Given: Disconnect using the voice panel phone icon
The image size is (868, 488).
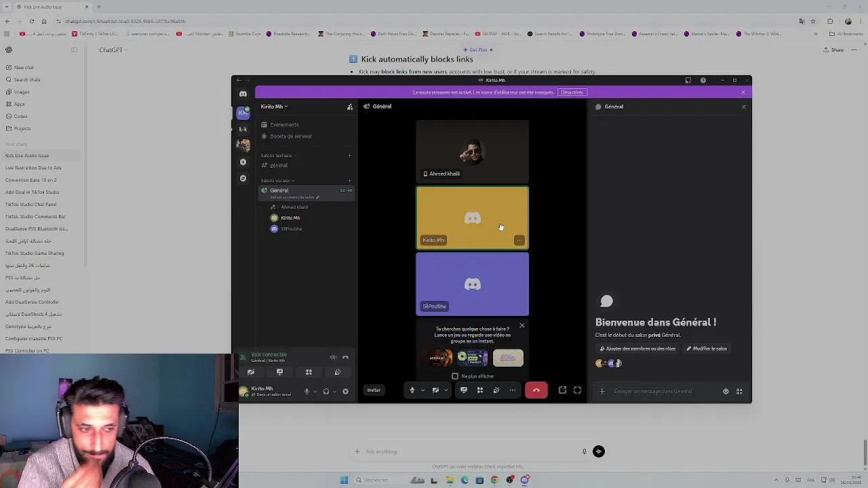Looking at the screenshot, I should tap(345, 357).
